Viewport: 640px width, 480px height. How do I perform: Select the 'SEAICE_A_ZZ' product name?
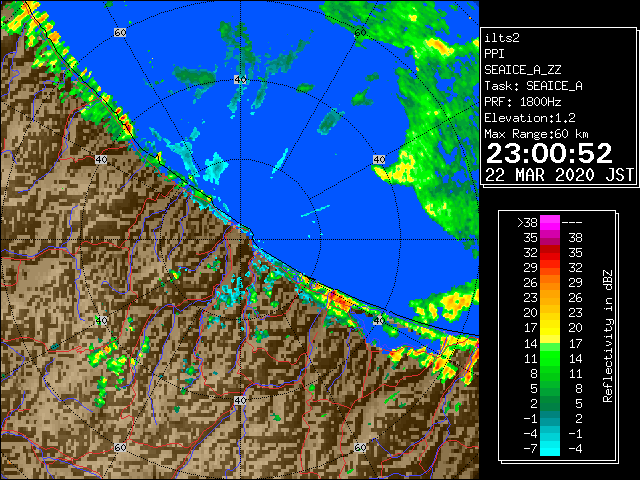522,70
